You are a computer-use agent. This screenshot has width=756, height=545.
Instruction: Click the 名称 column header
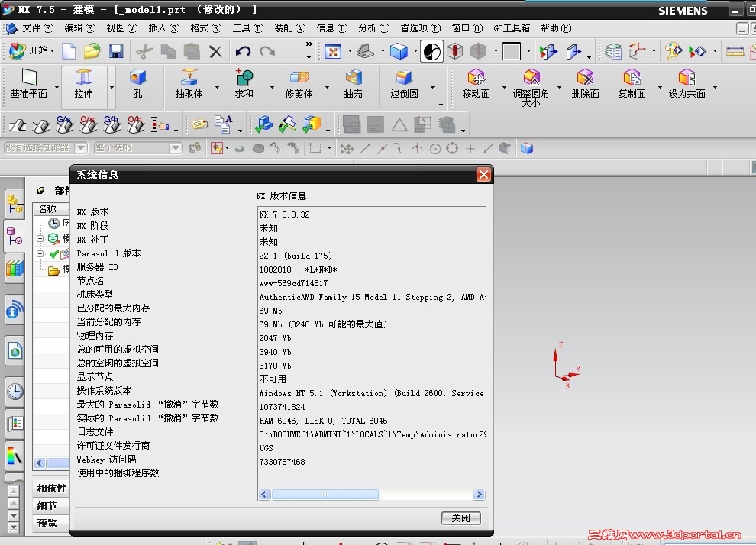(x=51, y=208)
